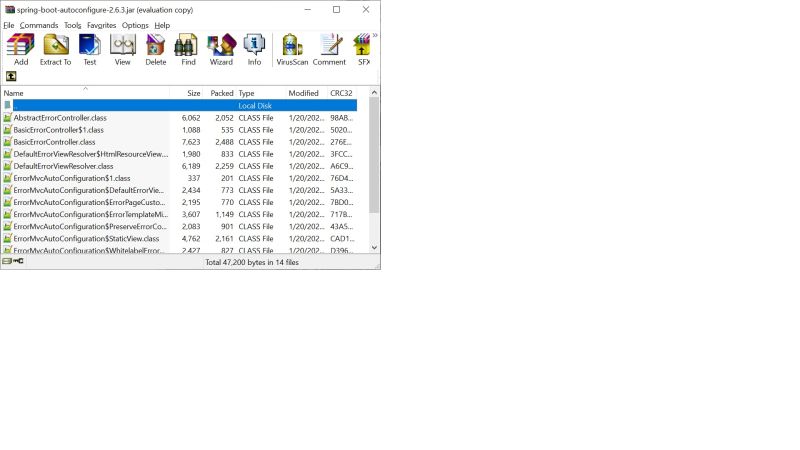This screenshot has width=800, height=450.
Task: Sort by the CRC32 column header
Action: (342, 93)
